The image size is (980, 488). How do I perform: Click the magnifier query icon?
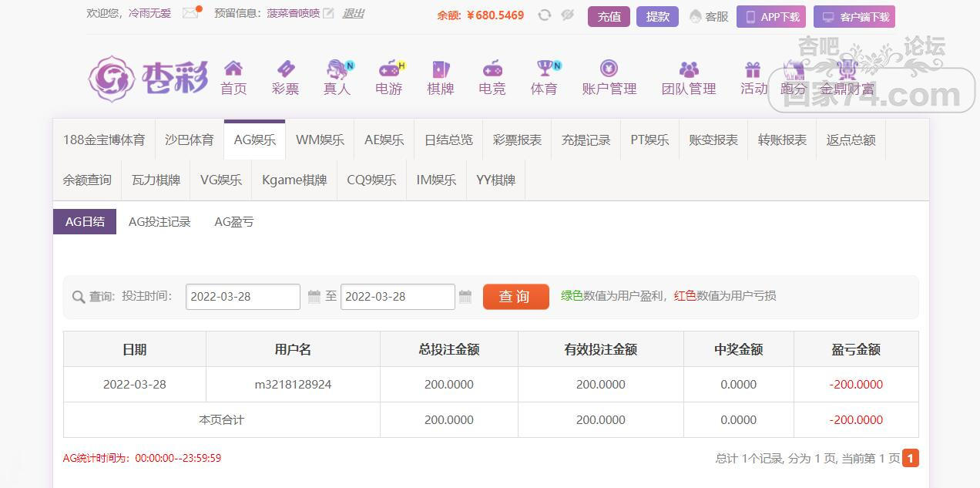[x=79, y=297]
